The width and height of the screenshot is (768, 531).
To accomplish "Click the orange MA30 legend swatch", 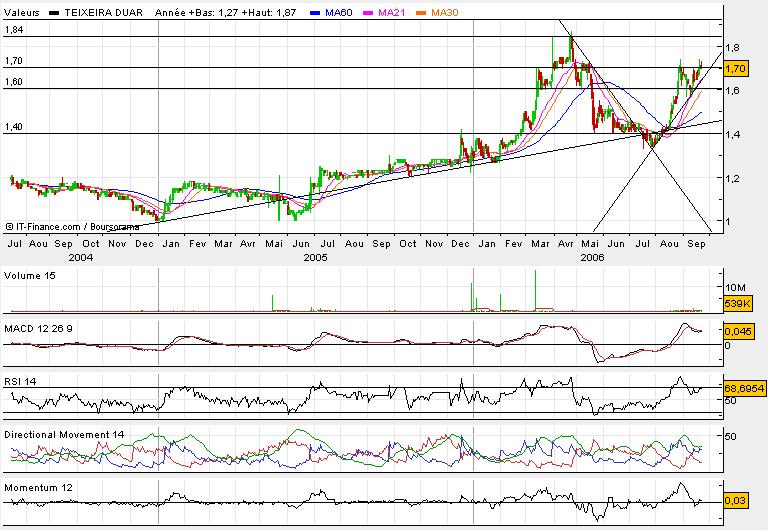I will pos(421,13).
